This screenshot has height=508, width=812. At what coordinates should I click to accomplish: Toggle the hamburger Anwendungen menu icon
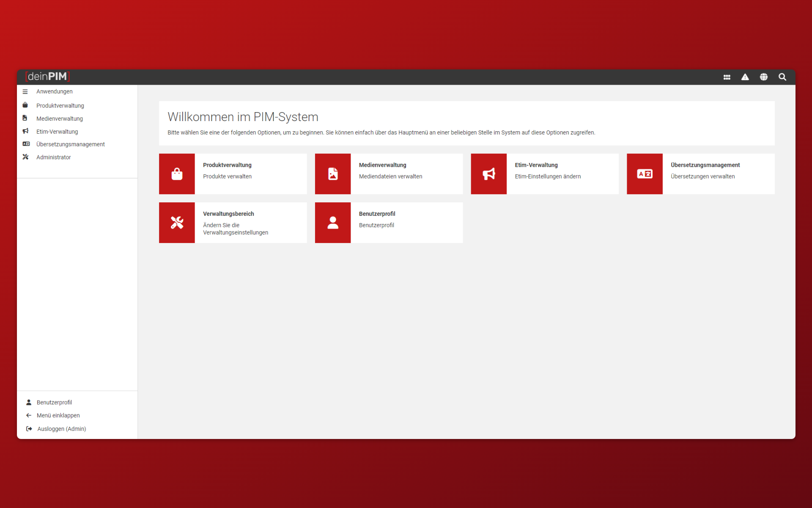click(25, 91)
